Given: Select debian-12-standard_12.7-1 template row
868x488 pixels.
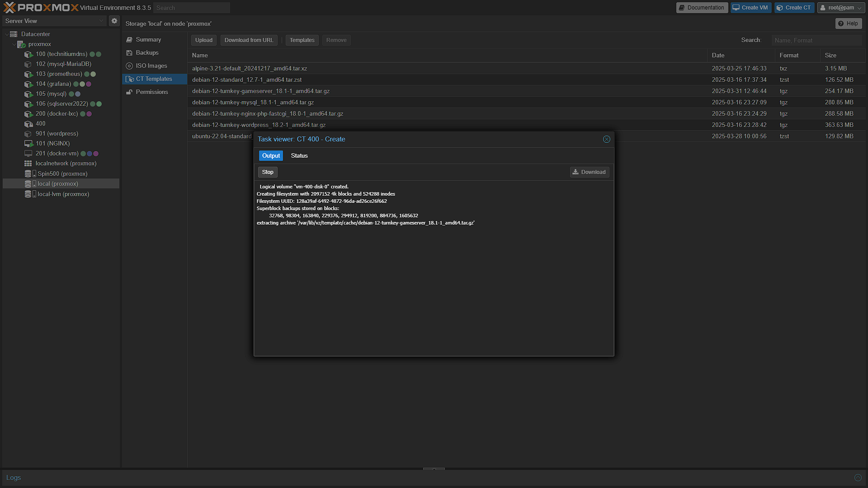Looking at the screenshot, I should tap(526, 80).
